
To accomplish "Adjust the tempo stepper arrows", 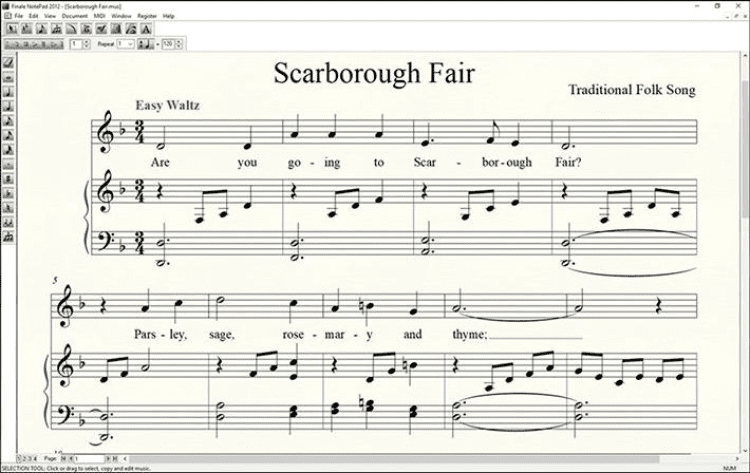I will [x=178, y=44].
